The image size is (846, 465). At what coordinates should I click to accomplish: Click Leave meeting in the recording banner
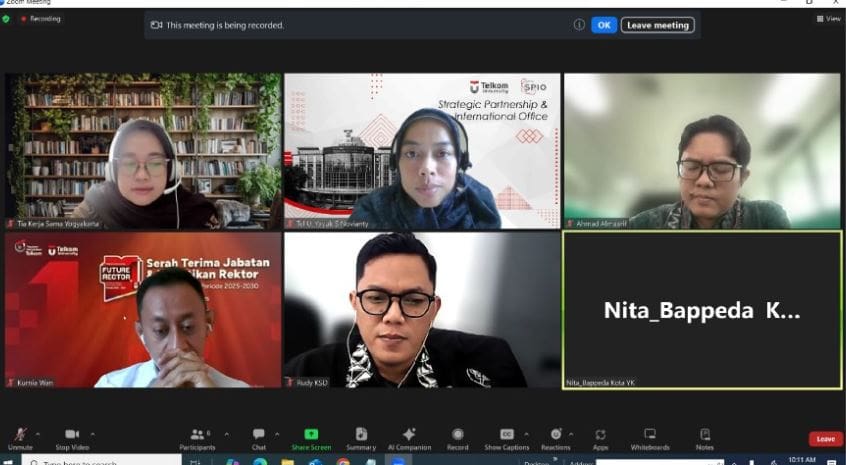(657, 25)
